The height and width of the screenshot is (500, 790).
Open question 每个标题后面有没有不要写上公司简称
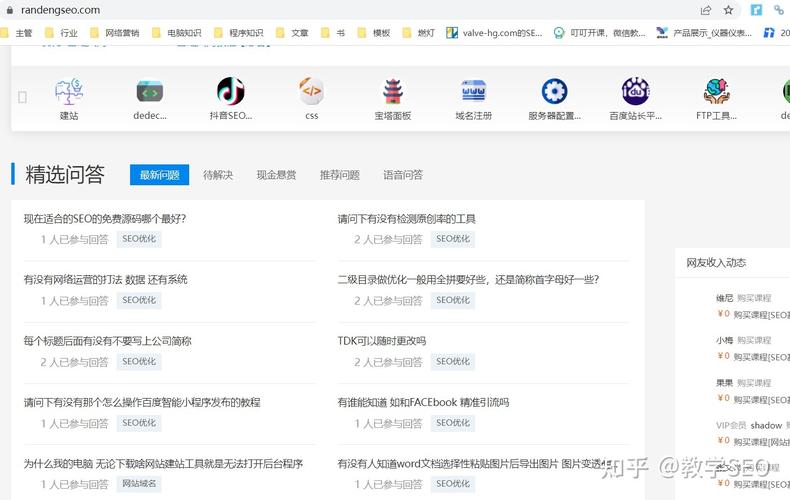click(x=107, y=341)
